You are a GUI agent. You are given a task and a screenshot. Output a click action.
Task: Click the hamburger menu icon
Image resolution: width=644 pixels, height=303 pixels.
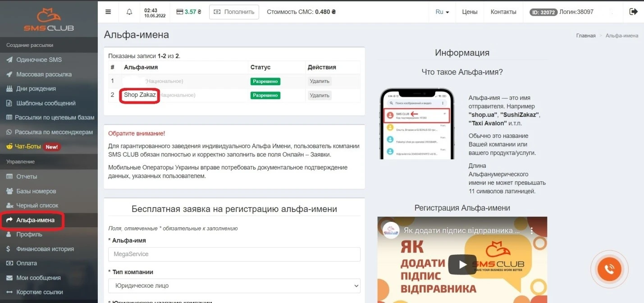[x=108, y=12]
